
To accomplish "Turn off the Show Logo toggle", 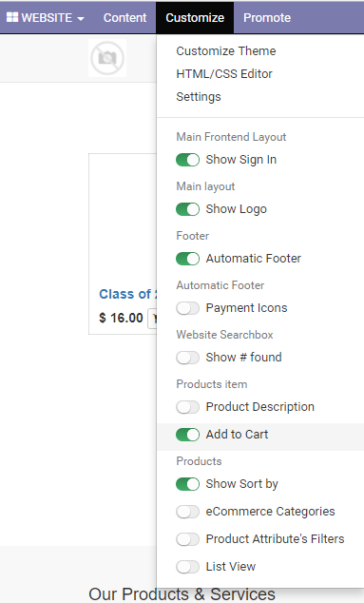I will (187, 209).
